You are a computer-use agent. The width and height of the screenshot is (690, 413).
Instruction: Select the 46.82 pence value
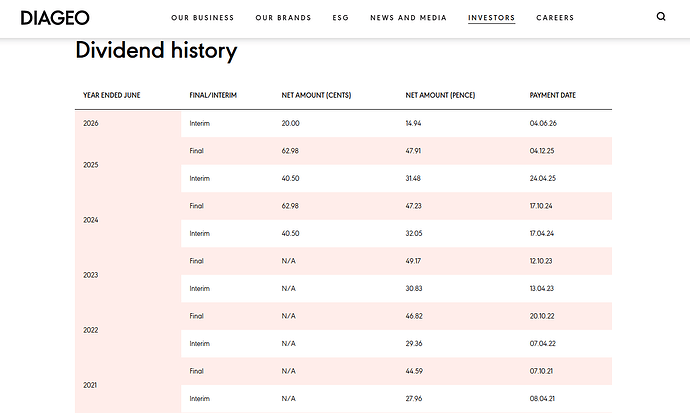tap(414, 316)
